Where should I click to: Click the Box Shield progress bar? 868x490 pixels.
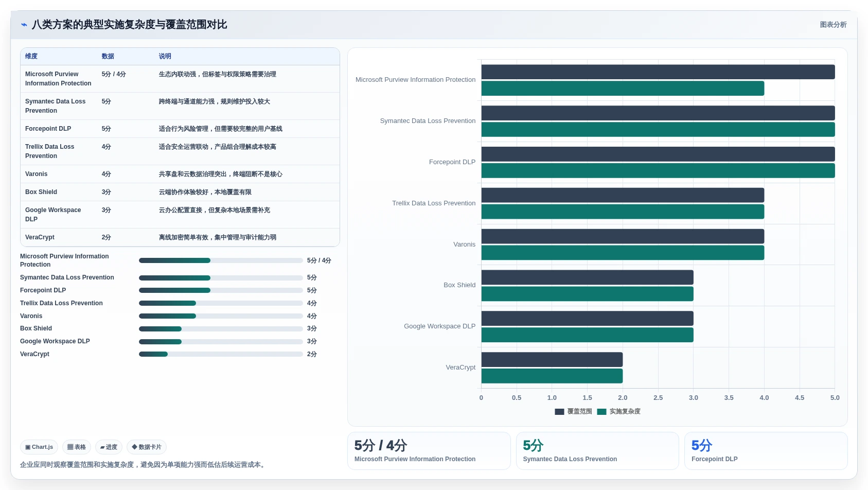tap(221, 329)
